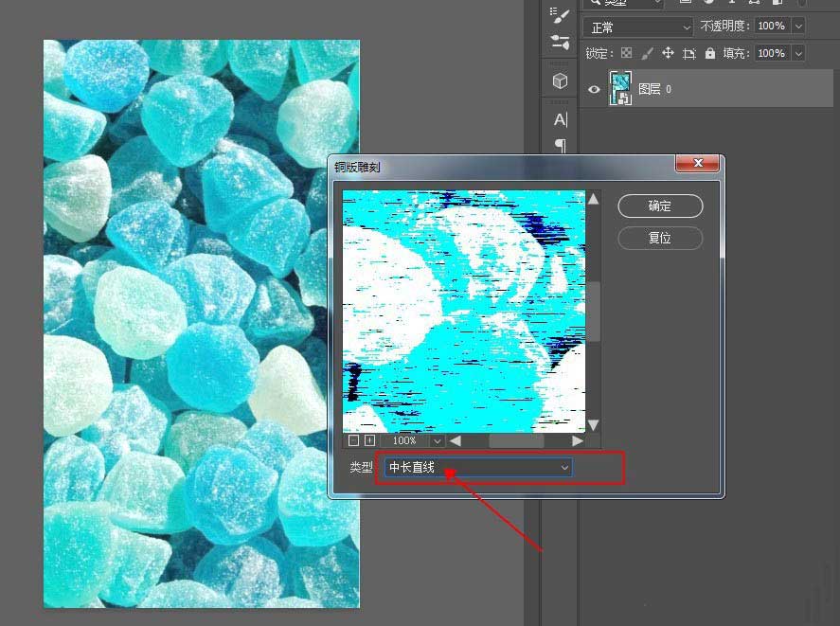Zoom in the mezzotint preview with plus icon

pos(369,440)
